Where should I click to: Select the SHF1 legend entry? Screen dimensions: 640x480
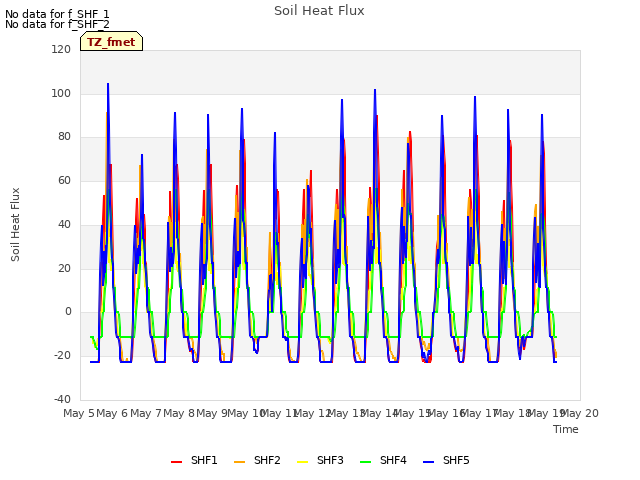pyautogui.click(x=194, y=460)
